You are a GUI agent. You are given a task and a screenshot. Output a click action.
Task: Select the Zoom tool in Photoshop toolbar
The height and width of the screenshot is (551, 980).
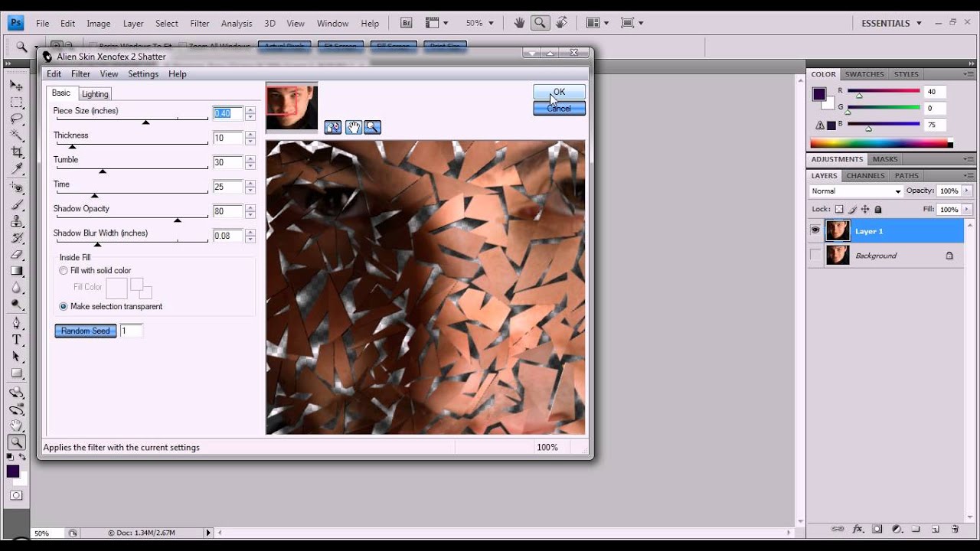pyautogui.click(x=16, y=442)
